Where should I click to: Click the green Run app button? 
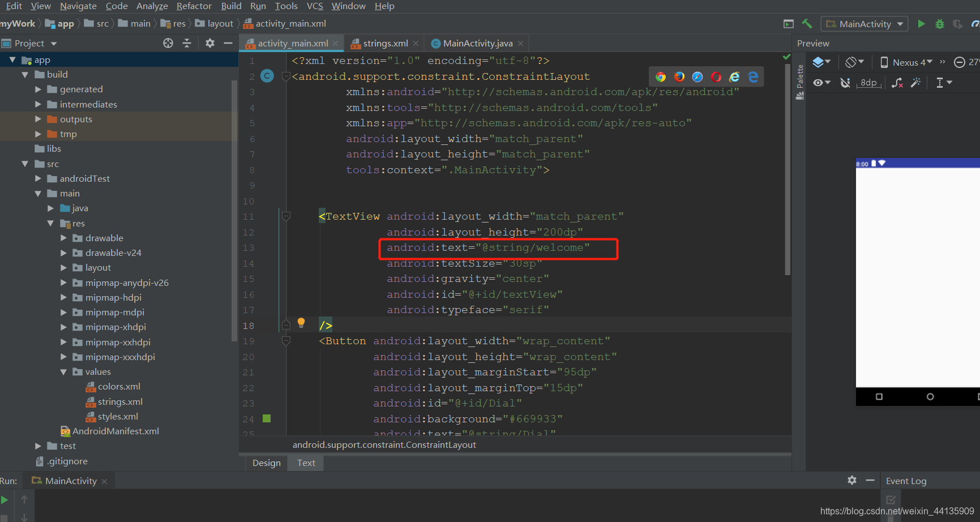(x=921, y=24)
